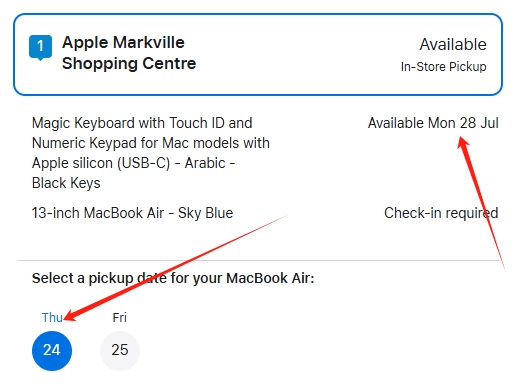Click the Select a pickup date heading
Viewport: 517px width, 388px height.
click(173, 278)
